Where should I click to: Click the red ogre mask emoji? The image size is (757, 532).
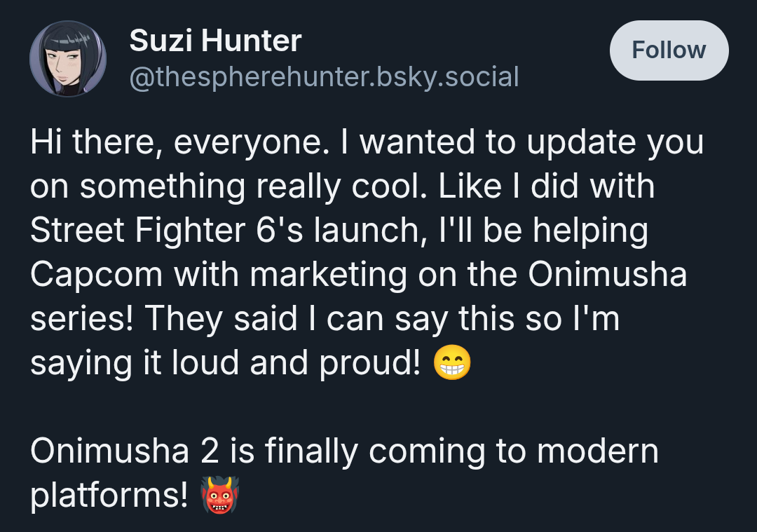point(220,496)
